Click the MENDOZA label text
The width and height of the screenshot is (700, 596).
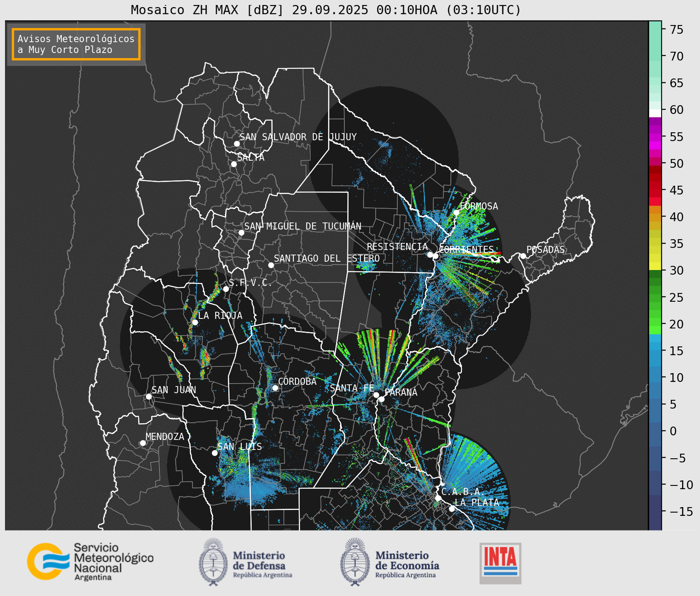[165, 437]
